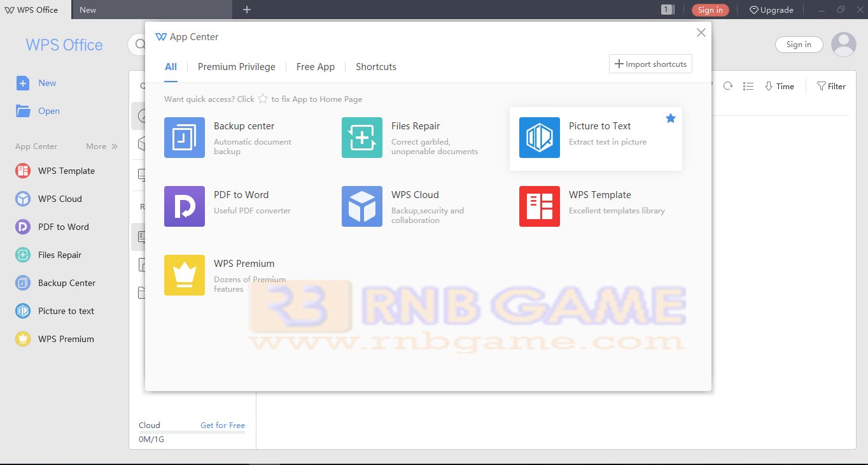Switch the file list view mode icon
This screenshot has width=868, height=465.
(x=748, y=86)
